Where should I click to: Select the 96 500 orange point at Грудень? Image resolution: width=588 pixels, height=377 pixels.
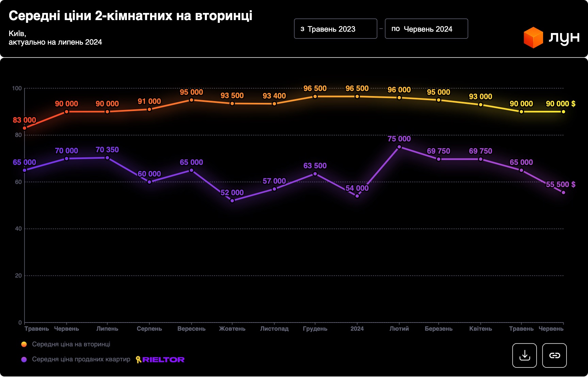(315, 96)
